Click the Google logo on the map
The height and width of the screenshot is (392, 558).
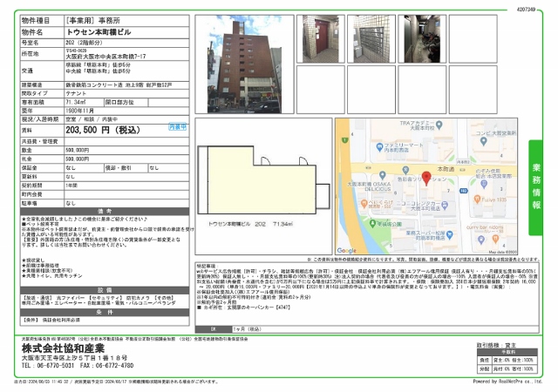coord(346,250)
